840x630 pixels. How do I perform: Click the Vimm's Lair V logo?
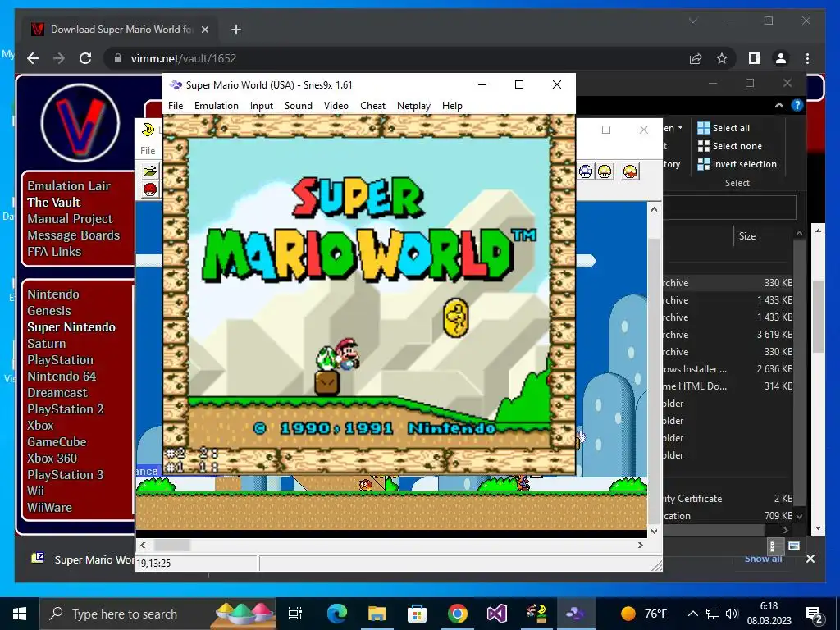coord(80,123)
